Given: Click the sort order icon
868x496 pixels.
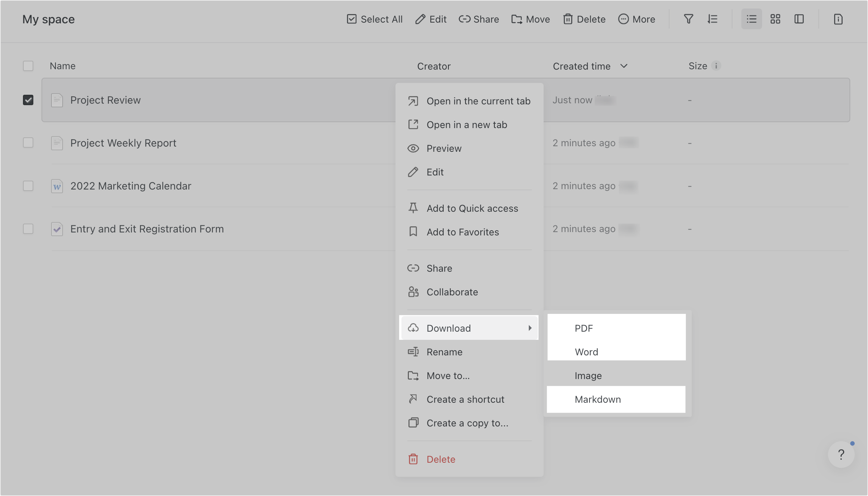Looking at the screenshot, I should pyautogui.click(x=712, y=19).
